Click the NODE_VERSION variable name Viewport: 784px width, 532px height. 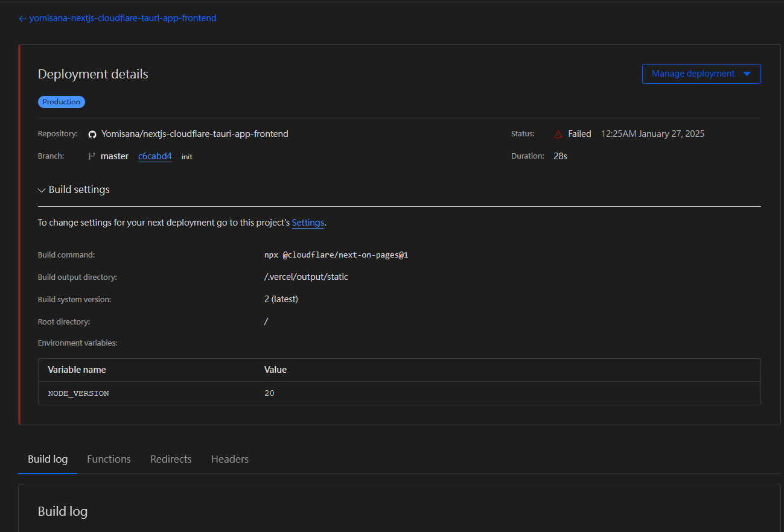pyautogui.click(x=78, y=393)
